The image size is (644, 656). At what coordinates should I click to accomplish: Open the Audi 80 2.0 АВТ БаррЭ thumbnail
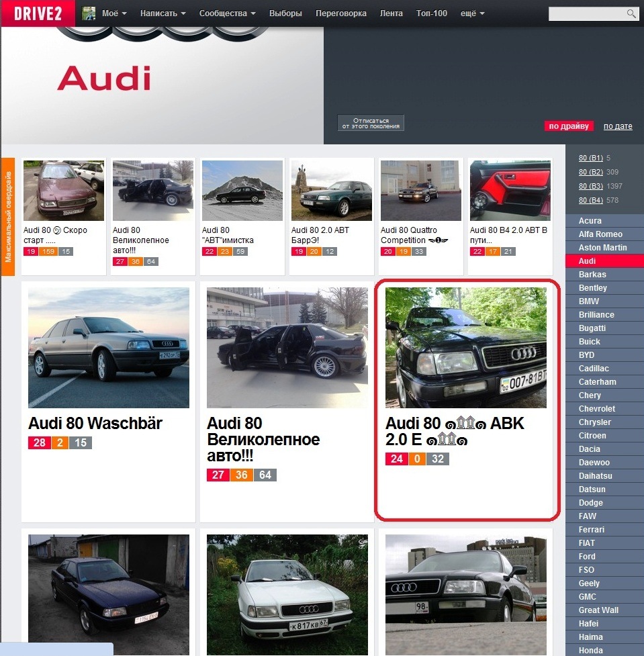(332, 191)
